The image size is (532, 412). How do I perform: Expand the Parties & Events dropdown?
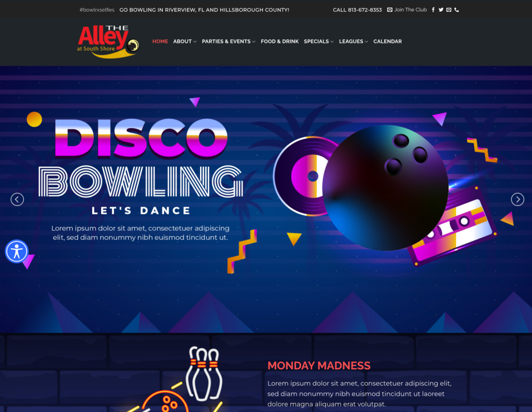click(228, 41)
